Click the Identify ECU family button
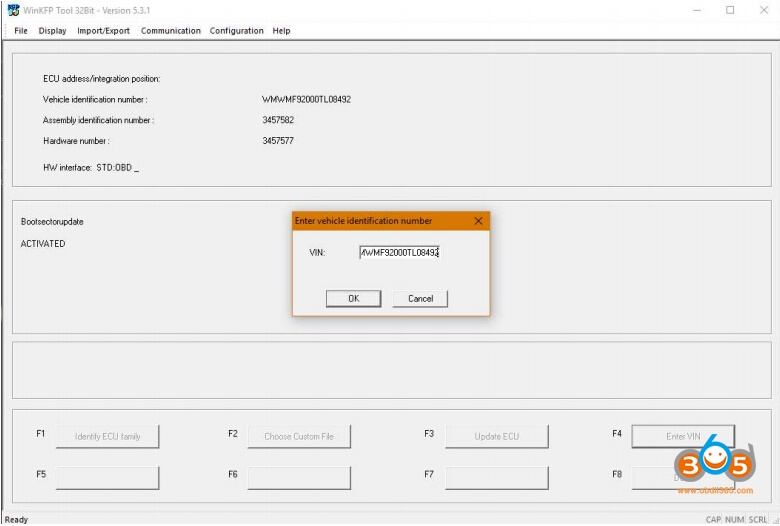The height and width of the screenshot is (526, 780). point(107,436)
